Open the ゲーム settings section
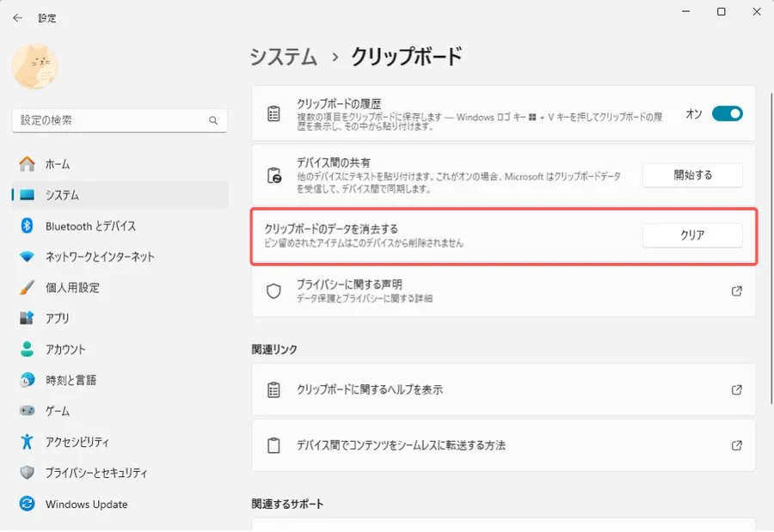Image resolution: width=774 pixels, height=532 pixels. pos(58,412)
